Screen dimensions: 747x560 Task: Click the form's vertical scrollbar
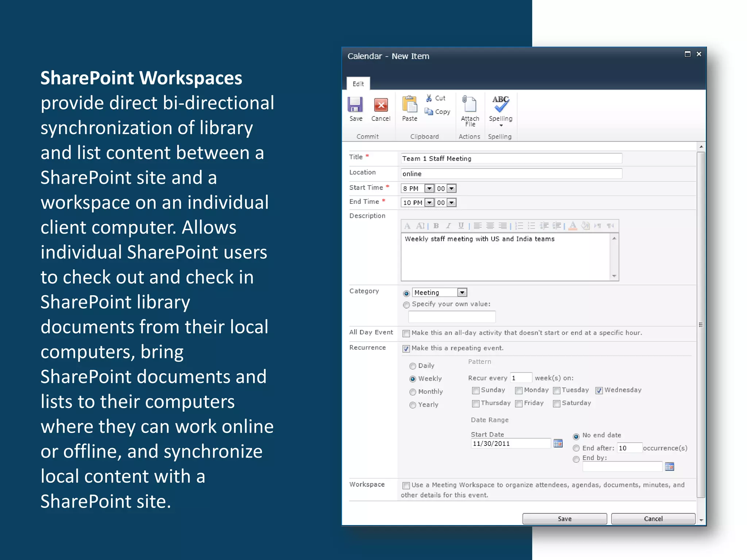(701, 324)
